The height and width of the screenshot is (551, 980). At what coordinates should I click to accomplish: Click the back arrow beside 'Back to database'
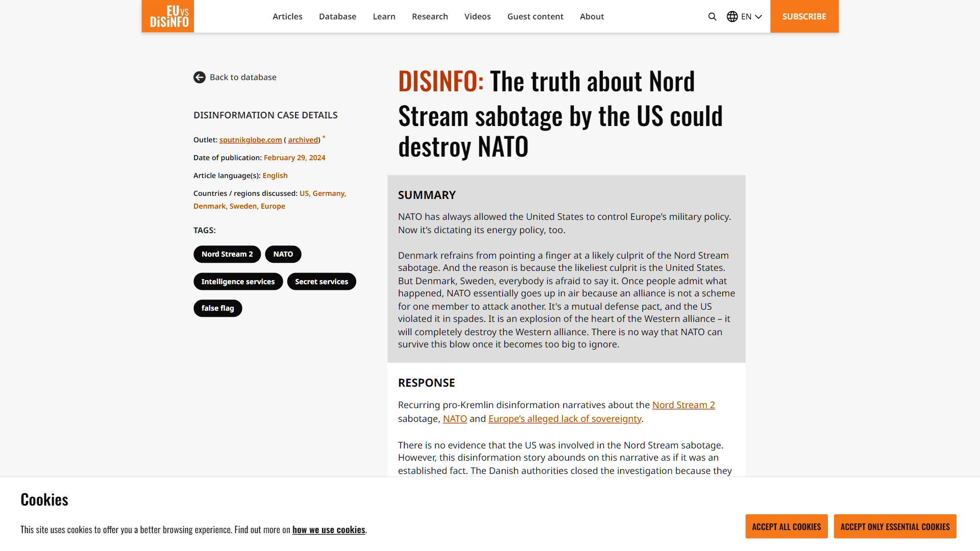tap(199, 77)
